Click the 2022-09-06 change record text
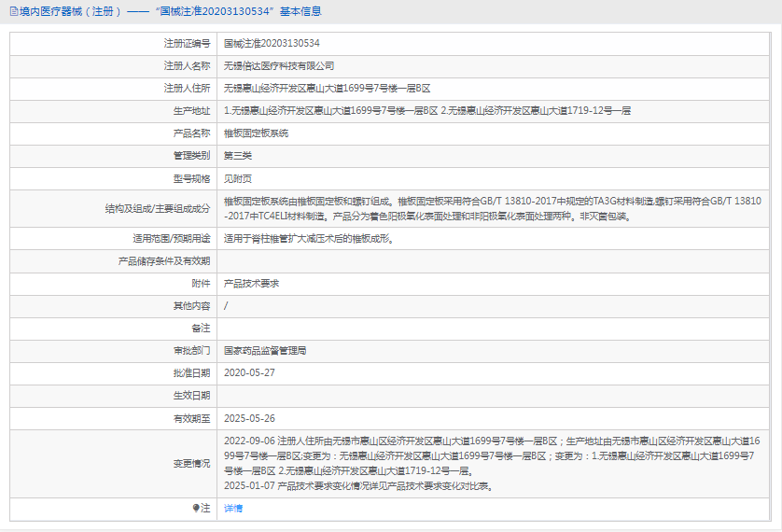 492,455
